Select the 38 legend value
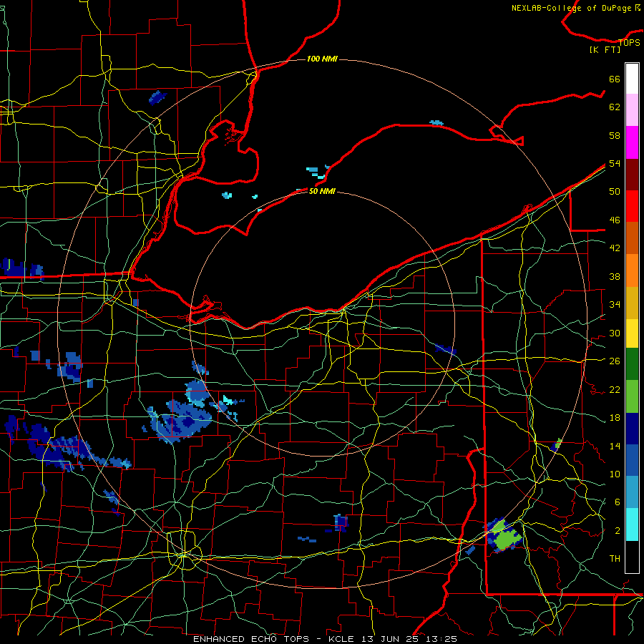The image size is (644, 644). 615,276
